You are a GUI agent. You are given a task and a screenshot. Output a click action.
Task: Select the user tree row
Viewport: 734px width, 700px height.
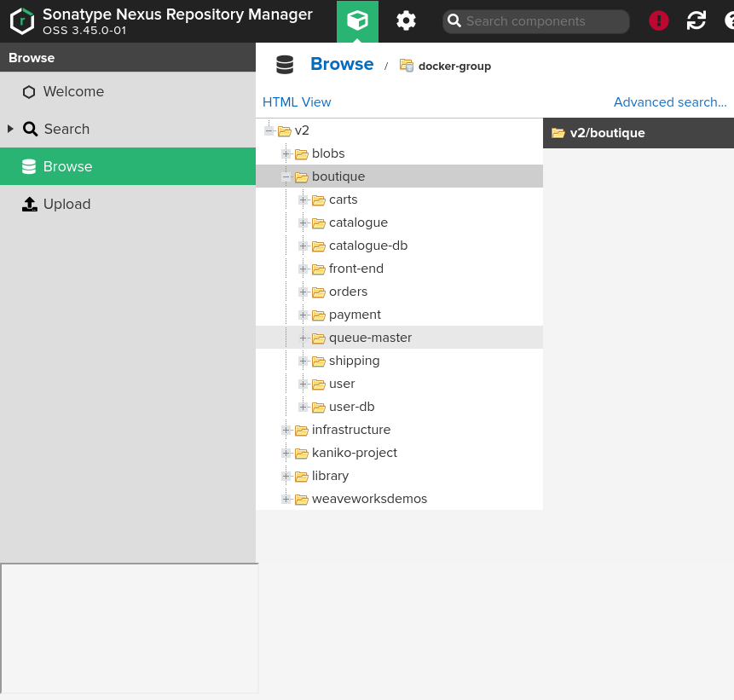(x=399, y=384)
